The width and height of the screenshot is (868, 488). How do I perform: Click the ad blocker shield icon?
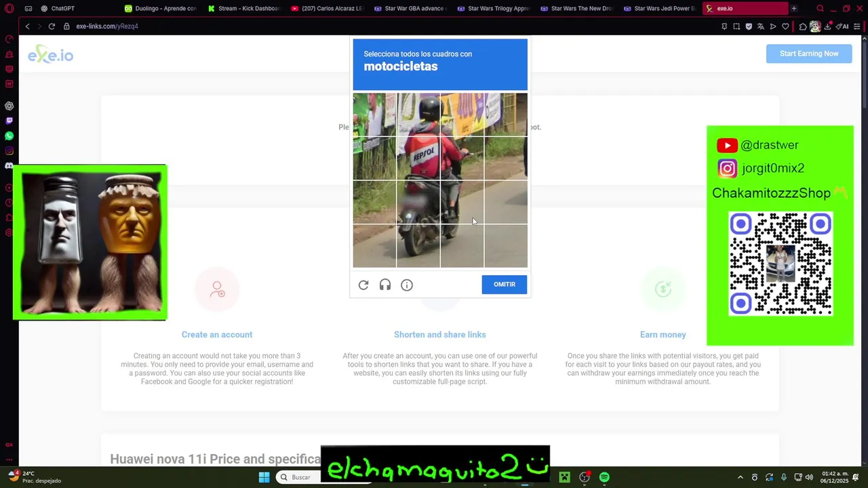tap(749, 26)
